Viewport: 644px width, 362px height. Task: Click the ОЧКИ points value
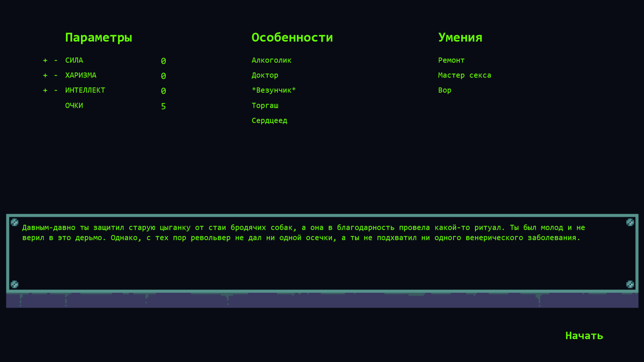click(x=163, y=106)
